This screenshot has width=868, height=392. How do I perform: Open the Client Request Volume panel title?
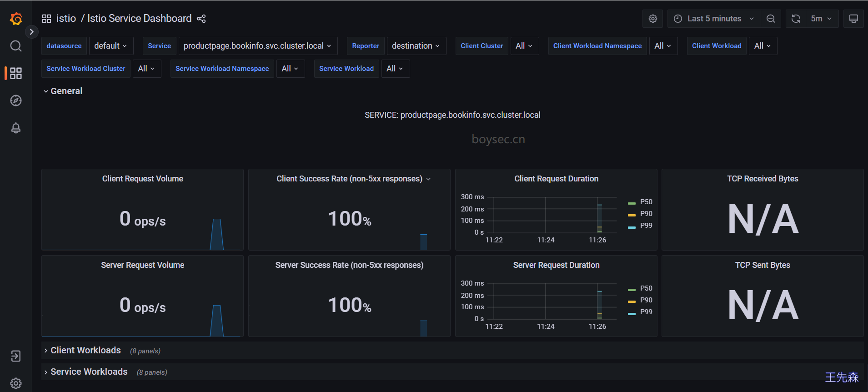[x=143, y=179]
